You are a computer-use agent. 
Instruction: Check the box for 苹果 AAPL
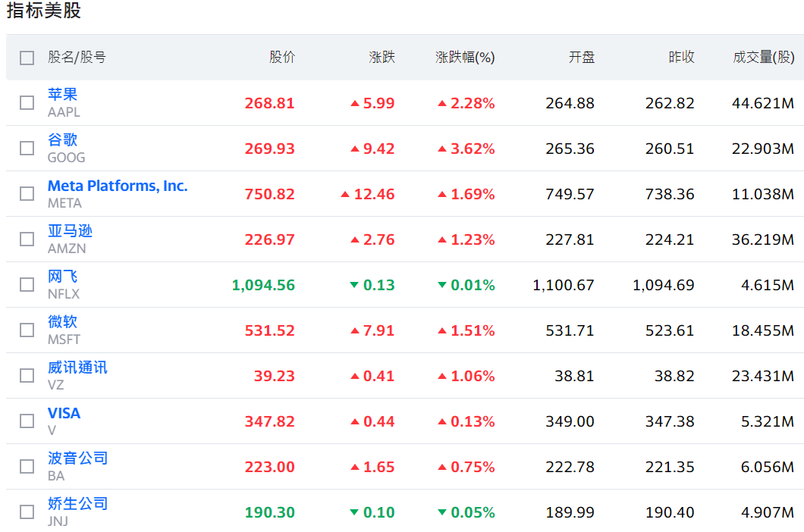(27, 103)
